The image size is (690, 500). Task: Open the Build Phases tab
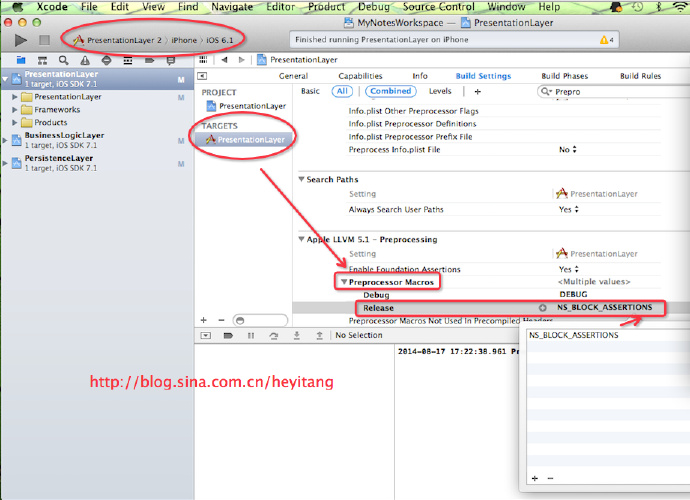click(x=565, y=76)
